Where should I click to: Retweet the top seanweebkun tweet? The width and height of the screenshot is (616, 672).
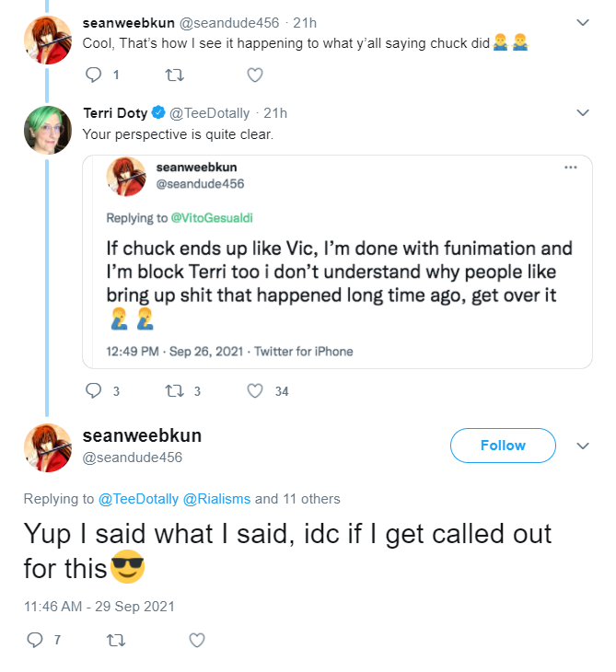click(174, 75)
